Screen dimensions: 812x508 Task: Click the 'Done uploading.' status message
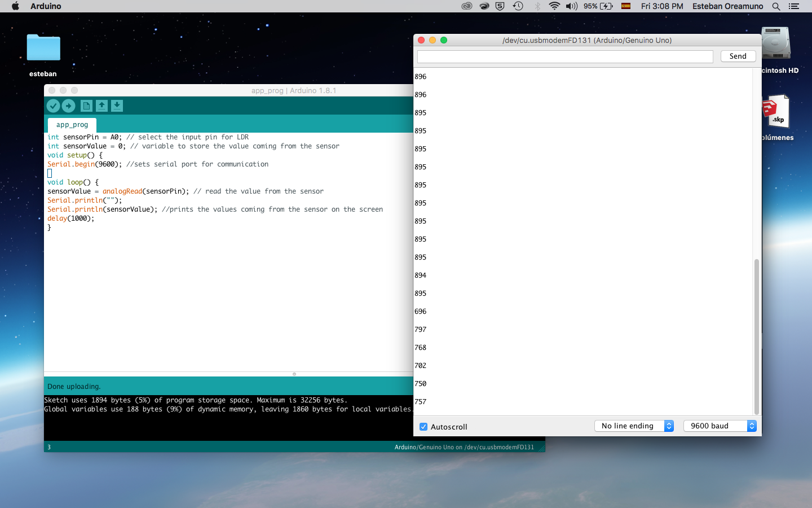[74, 387]
